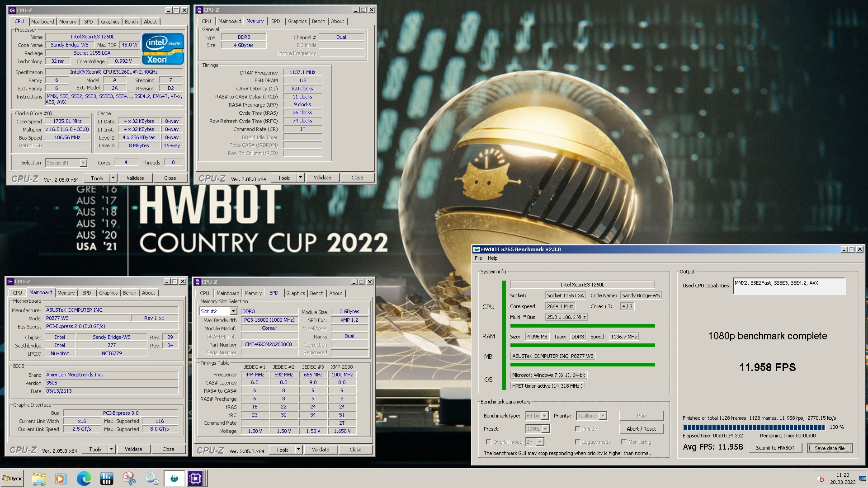Click Submit to HWBOT button

775,448
